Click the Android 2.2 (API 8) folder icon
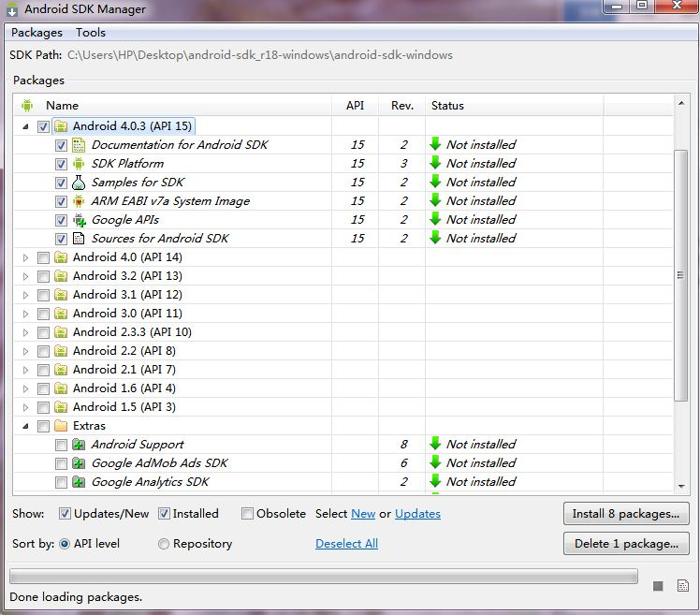700x615 pixels. pyautogui.click(x=61, y=351)
